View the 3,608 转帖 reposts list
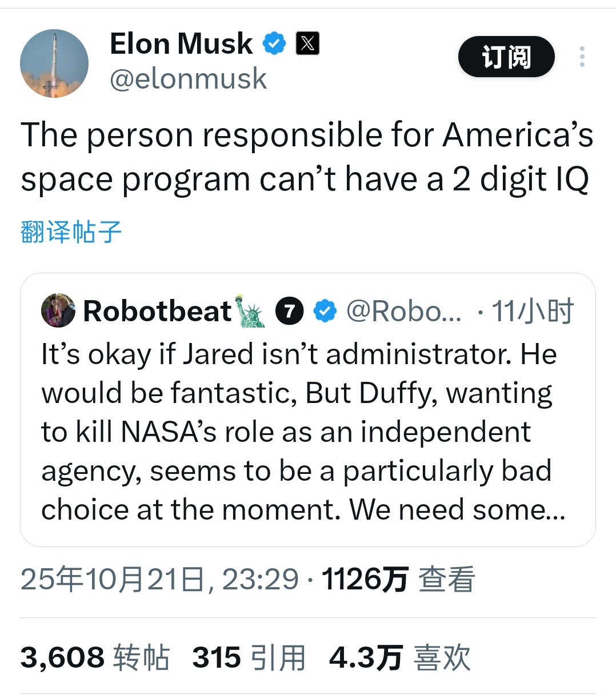Image resolution: width=616 pixels, height=698 pixels. click(95, 657)
